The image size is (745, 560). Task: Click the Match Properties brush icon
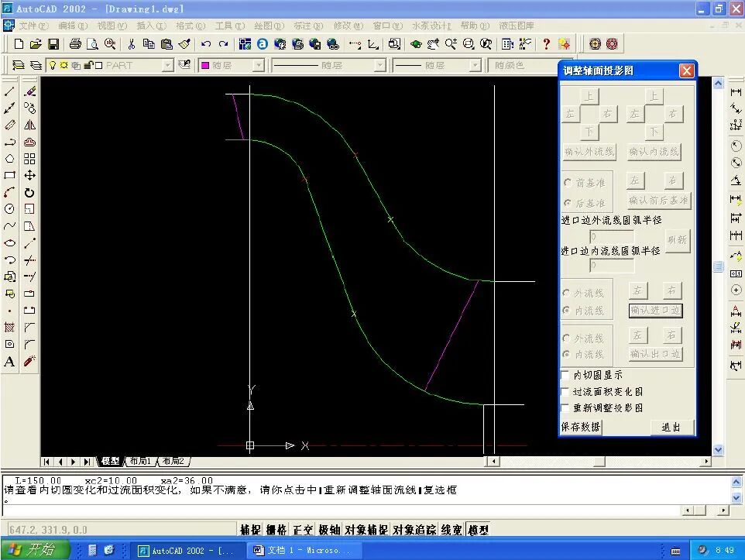click(x=184, y=44)
